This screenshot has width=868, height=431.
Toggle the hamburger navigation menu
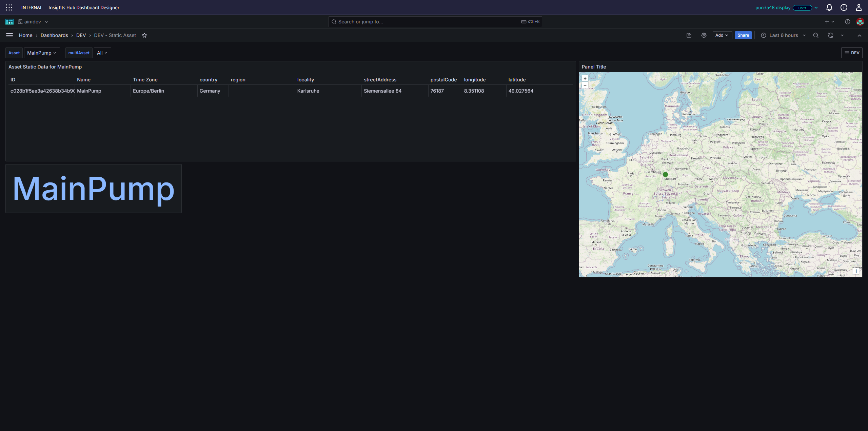click(9, 35)
